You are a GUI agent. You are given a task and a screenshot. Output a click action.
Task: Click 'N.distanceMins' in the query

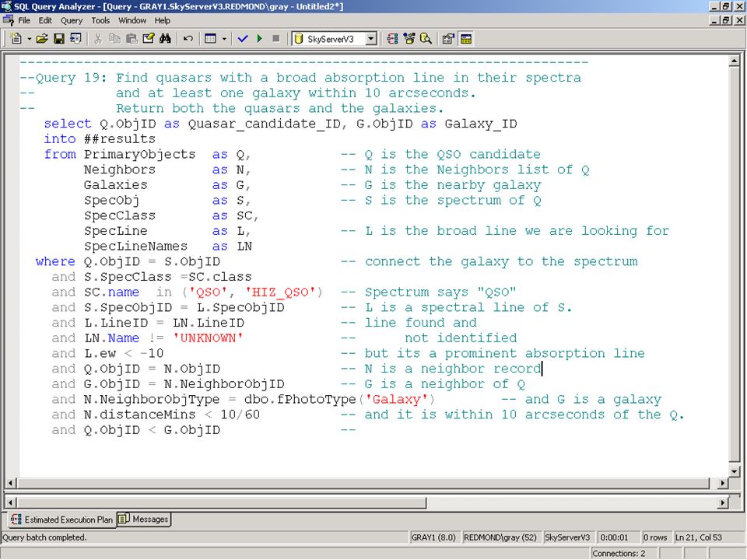[139, 415]
